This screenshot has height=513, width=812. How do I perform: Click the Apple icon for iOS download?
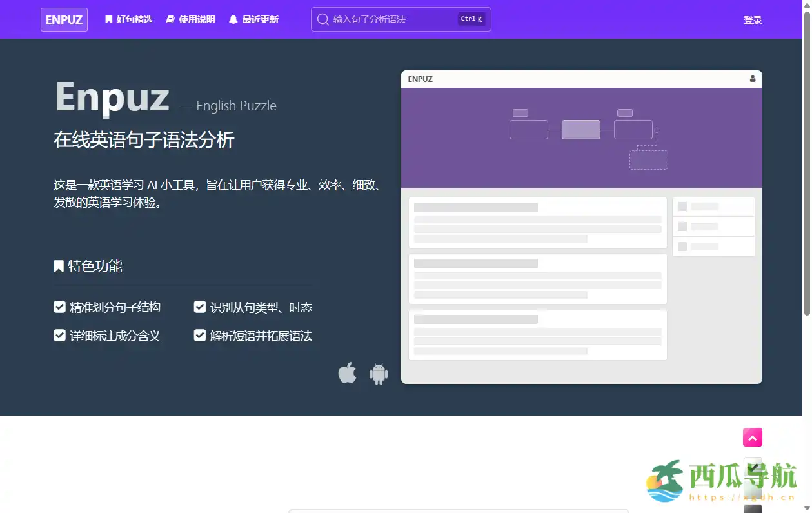coord(348,373)
